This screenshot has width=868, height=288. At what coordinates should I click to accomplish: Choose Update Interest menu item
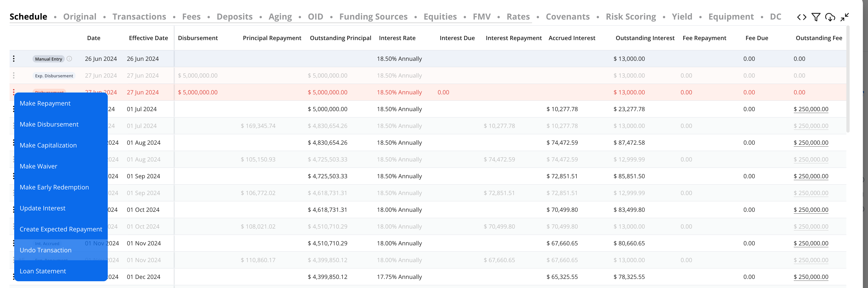coord(42,208)
